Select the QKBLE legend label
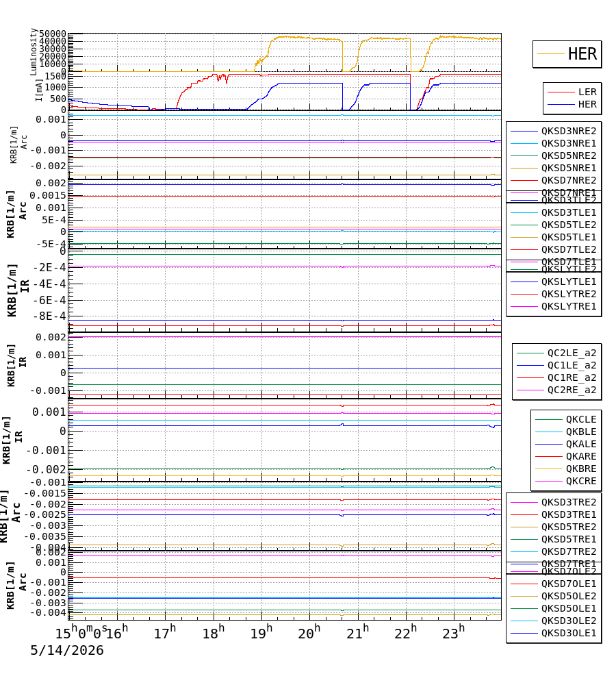The height and width of the screenshot is (674, 616). point(581,432)
